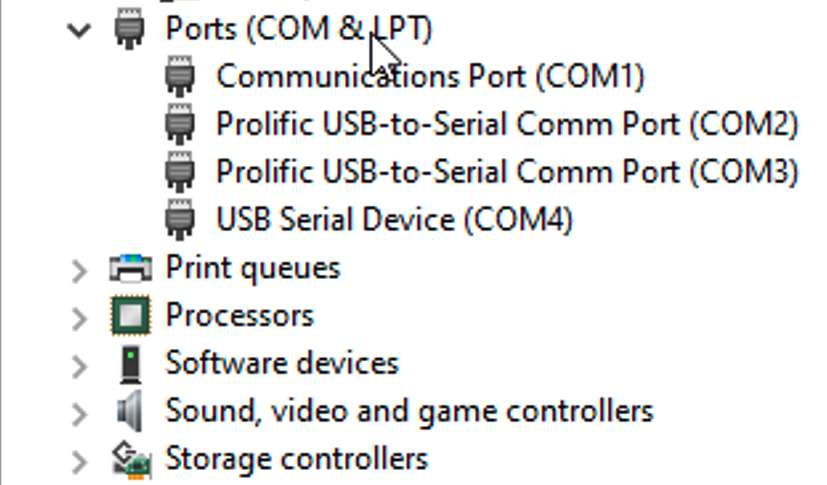The height and width of the screenshot is (485, 827).
Task: Select USB Serial Device (COM4)
Action: pos(395,219)
